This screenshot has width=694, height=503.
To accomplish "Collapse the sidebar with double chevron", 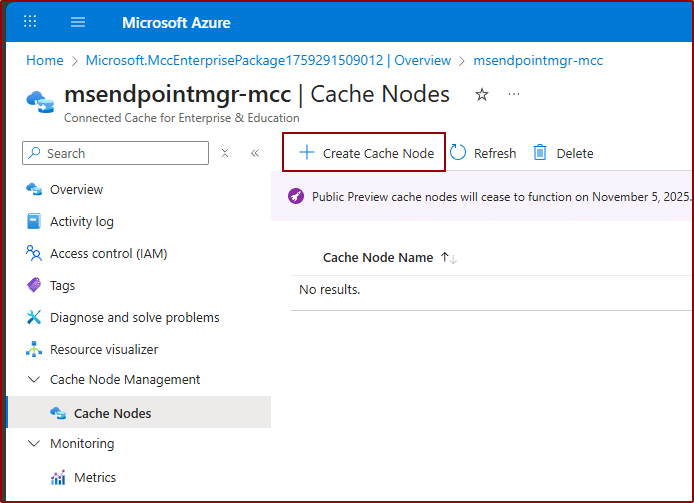I will tap(255, 153).
